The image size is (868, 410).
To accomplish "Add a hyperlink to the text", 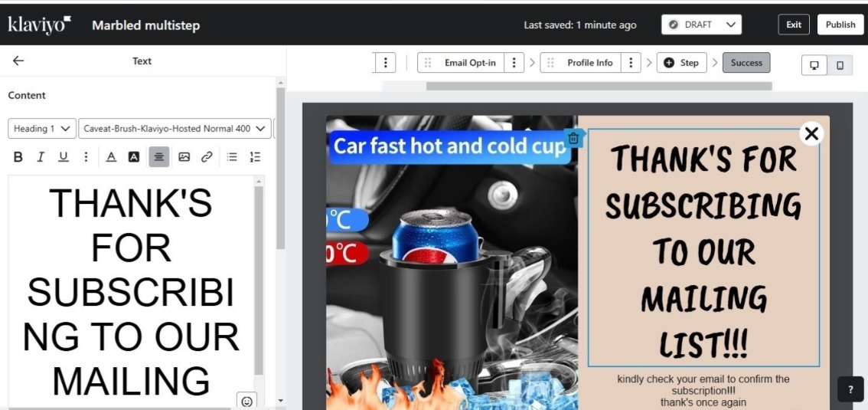I will click(207, 157).
